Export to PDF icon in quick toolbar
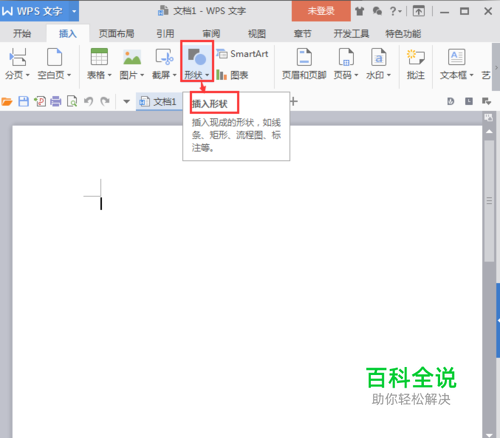 pos(40,101)
